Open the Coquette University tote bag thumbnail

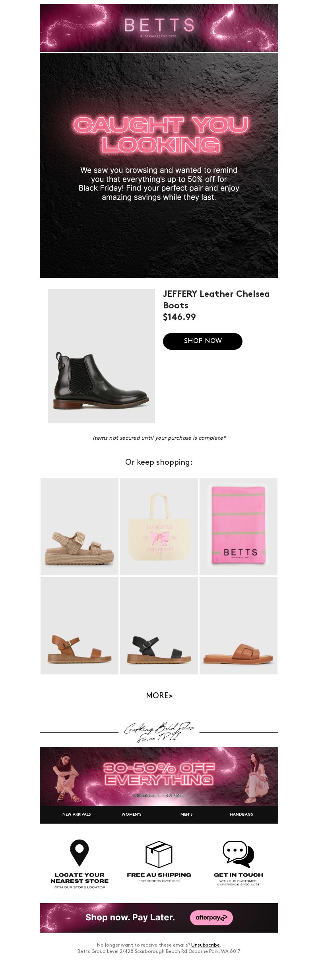(x=159, y=526)
